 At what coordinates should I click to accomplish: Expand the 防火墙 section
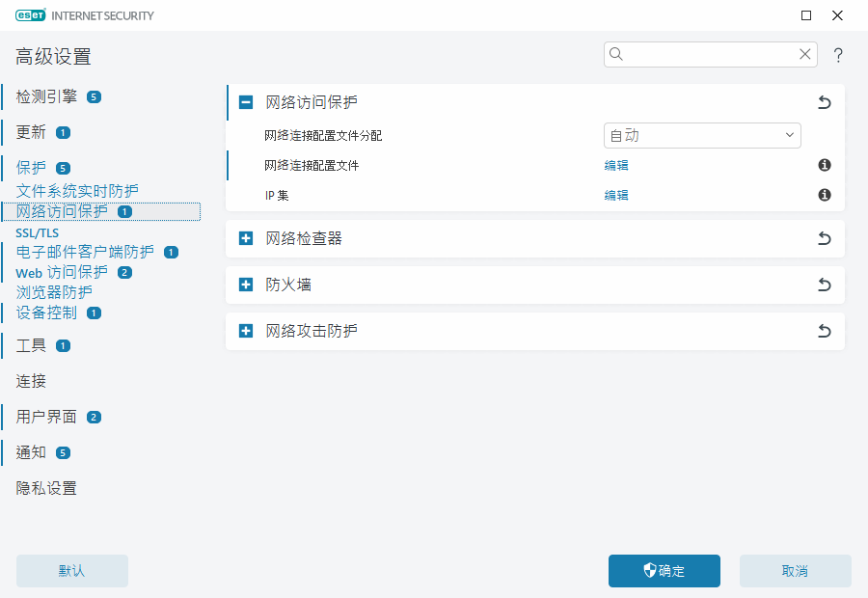[x=245, y=285]
